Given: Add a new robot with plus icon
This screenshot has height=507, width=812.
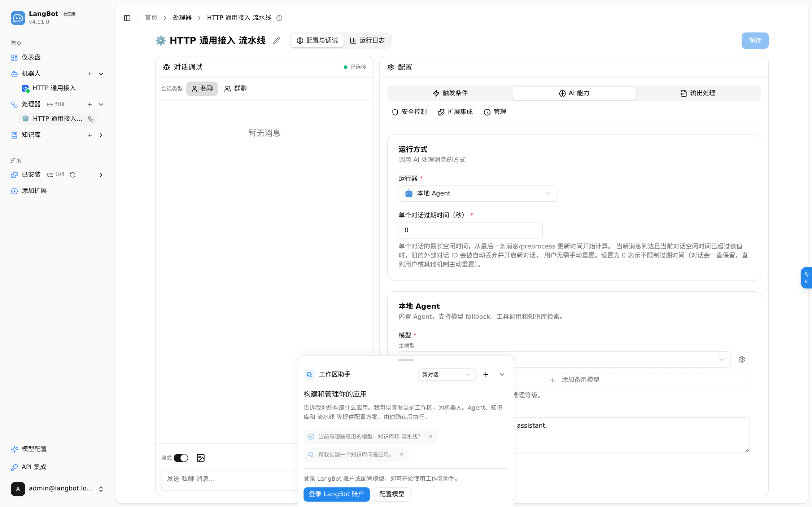Looking at the screenshot, I should pyautogui.click(x=90, y=74).
